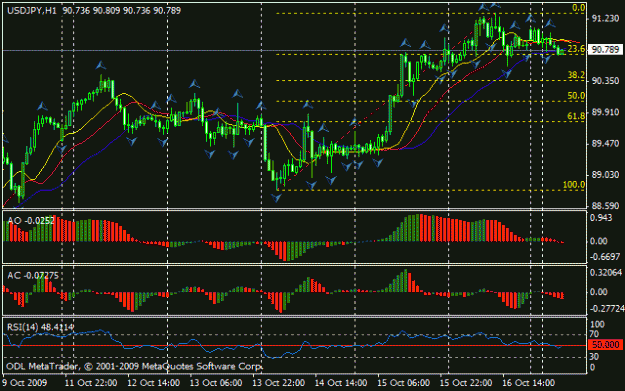Click the 89.470 price scale value
Image resolution: width=625 pixels, height=391 pixels.
605,143
